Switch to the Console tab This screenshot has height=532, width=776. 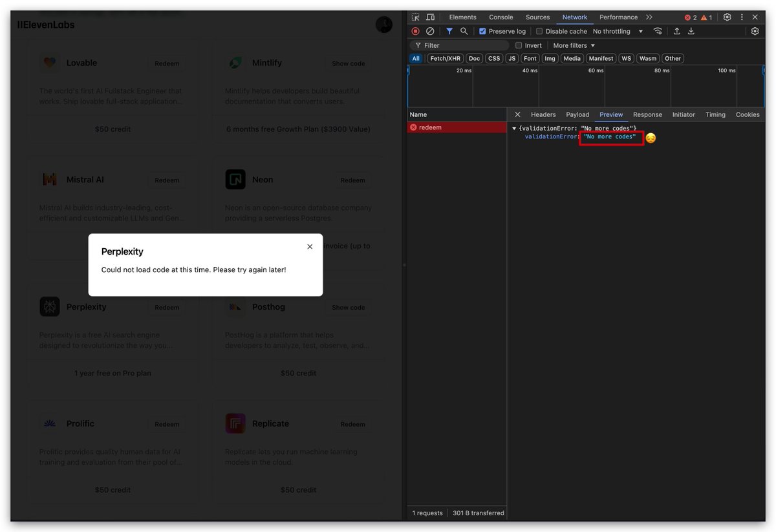[501, 17]
